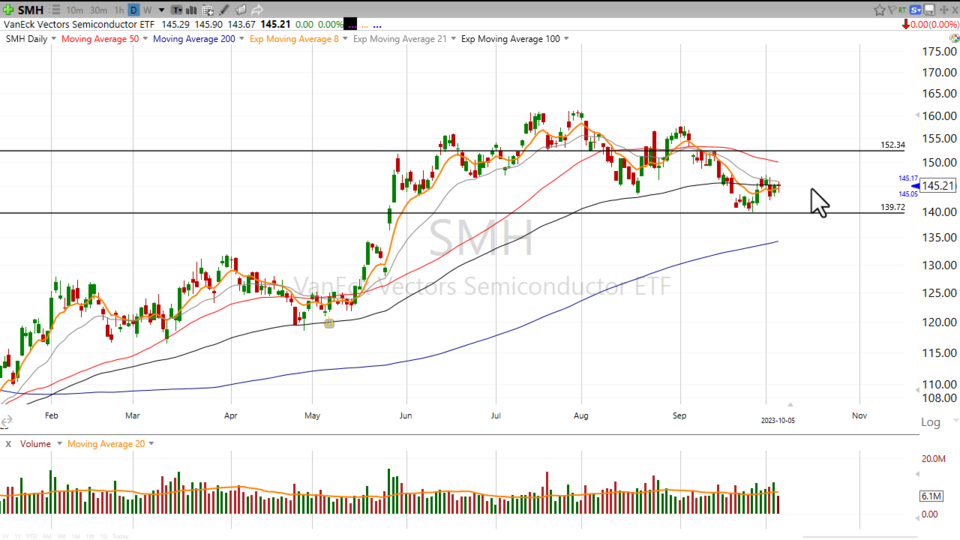Close the Volume pane with X
Viewport: 960px width, 540px height.
tap(8, 444)
